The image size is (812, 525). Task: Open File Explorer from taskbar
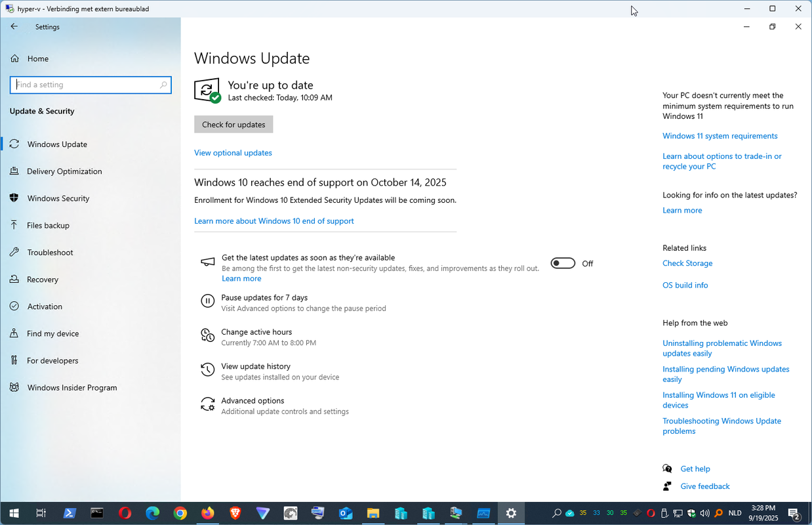[x=373, y=513]
